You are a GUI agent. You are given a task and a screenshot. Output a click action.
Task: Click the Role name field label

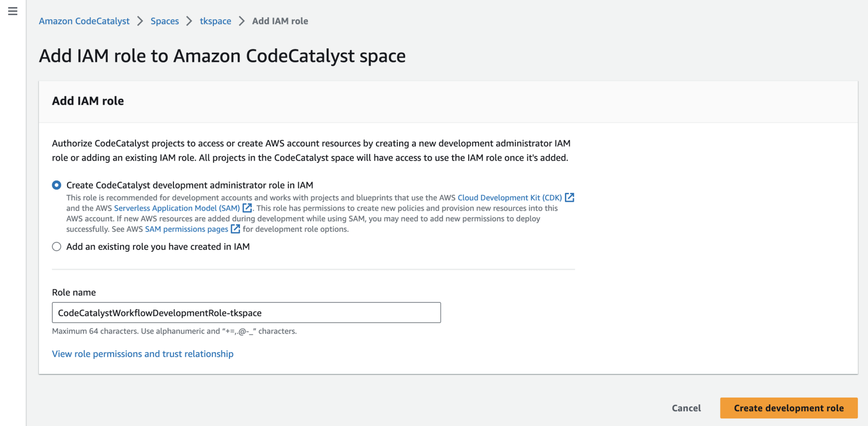click(73, 292)
